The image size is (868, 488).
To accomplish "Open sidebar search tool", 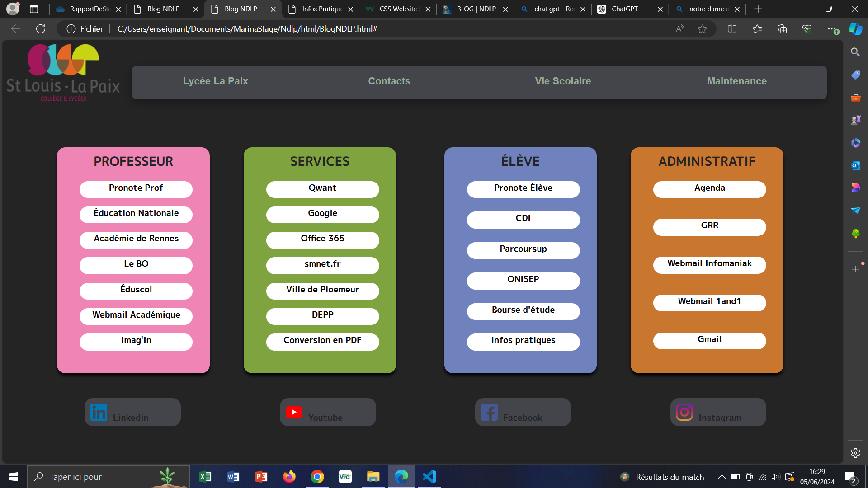I will [x=855, y=52].
